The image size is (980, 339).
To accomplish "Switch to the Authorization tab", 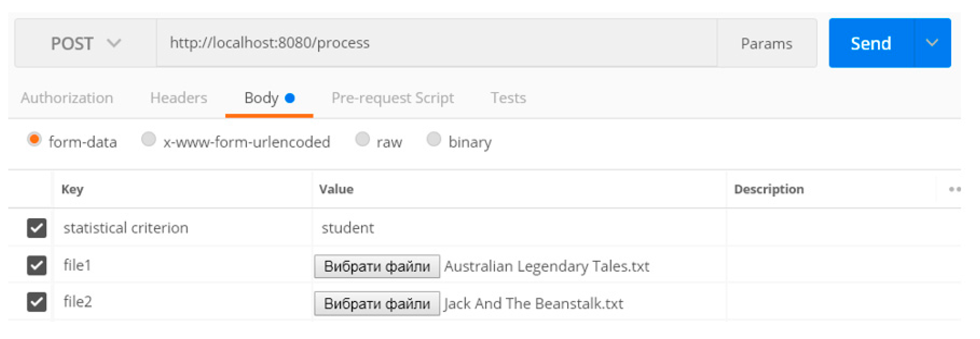I will tap(67, 98).
